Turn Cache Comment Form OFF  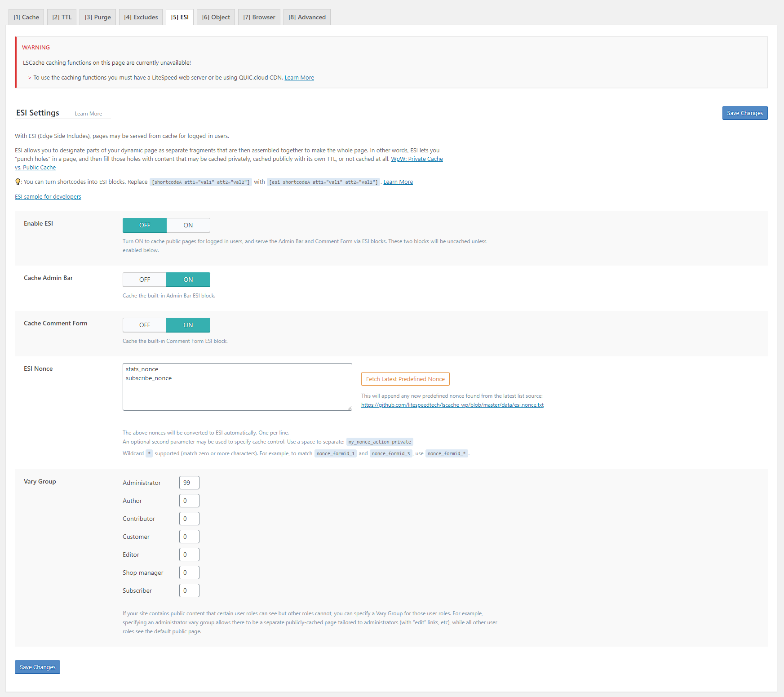145,325
